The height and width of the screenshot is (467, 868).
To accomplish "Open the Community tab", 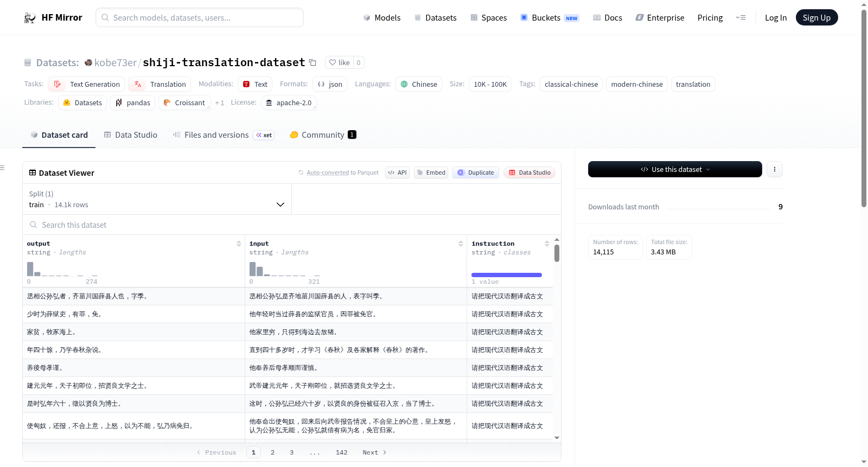I will [323, 135].
